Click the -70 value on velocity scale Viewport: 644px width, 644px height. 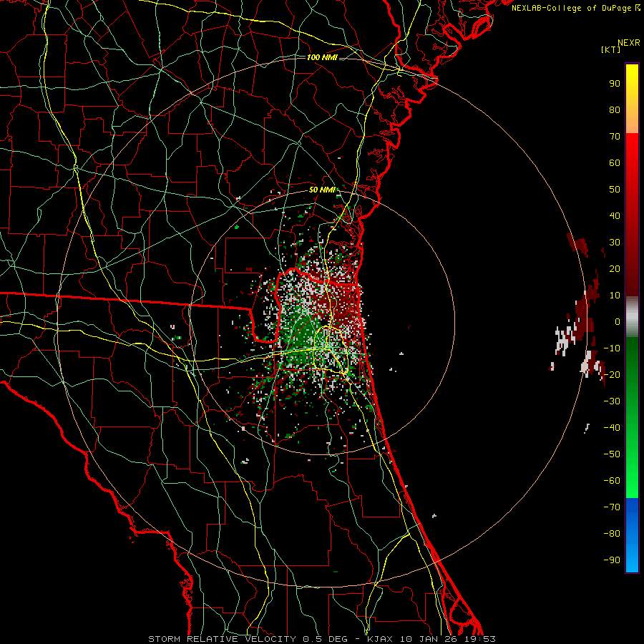click(612, 507)
